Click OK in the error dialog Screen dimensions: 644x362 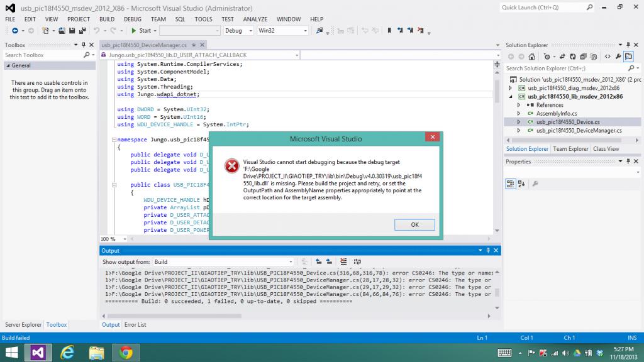tap(414, 224)
